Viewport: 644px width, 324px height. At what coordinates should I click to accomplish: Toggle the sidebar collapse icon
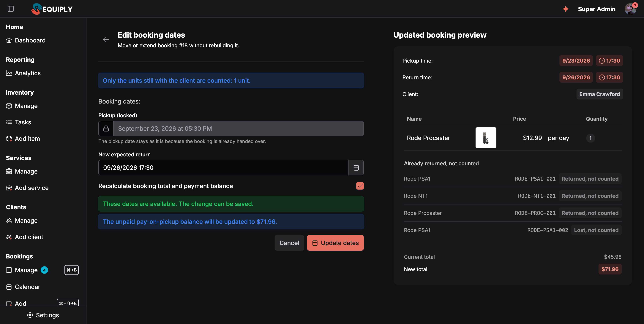[x=10, y=9]
